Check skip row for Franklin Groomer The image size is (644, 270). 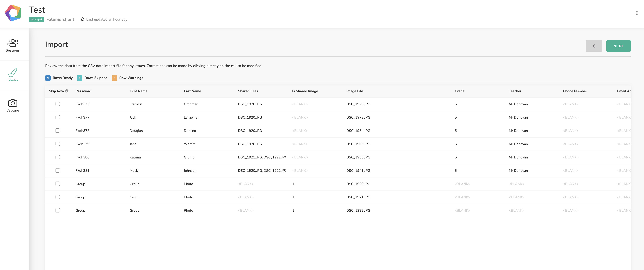[x=58, y=104]
